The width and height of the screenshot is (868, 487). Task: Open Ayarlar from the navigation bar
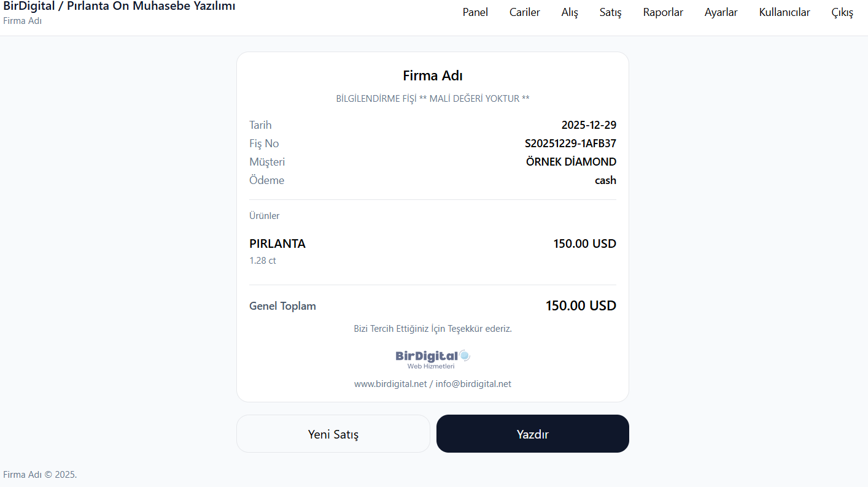coord(721,12)
